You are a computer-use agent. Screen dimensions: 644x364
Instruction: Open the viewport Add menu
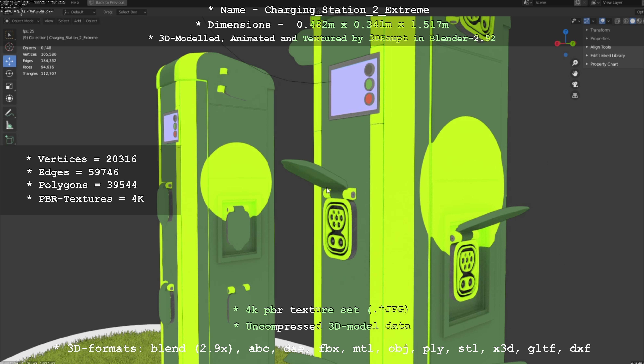point(77,21)
